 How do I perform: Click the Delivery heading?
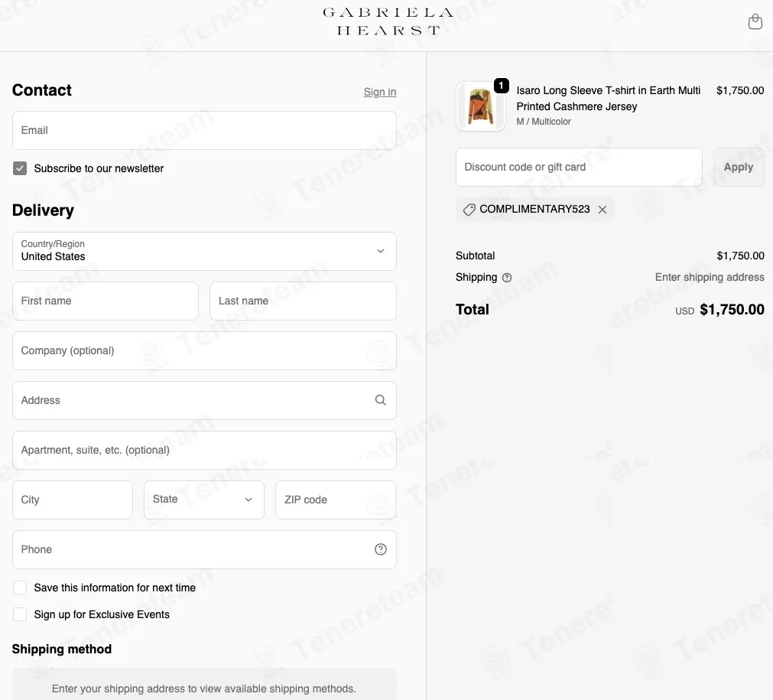point(43,210)
